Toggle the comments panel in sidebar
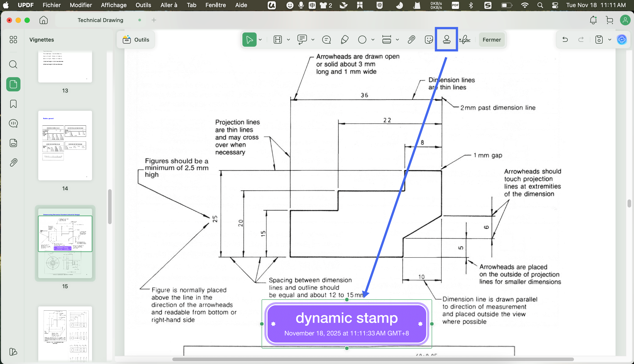Screen dimensions: 634x364 pyautogui.click(x=13, y=123)
